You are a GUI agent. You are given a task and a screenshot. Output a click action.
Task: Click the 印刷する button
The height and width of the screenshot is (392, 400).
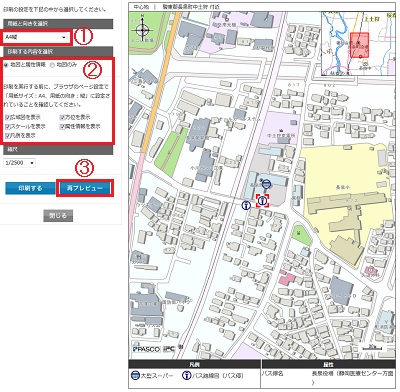pos(30,188)
